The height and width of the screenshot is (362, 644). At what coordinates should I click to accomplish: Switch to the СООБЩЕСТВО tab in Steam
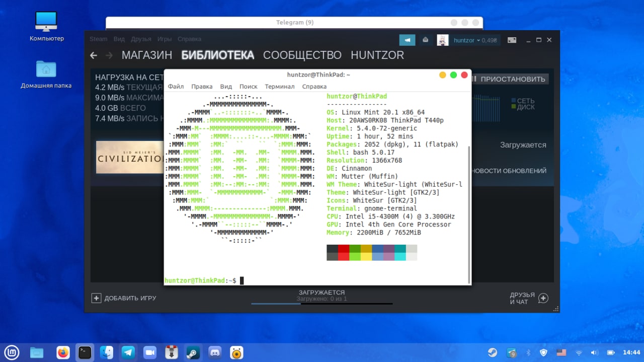pyautogui.click(x=302, y=55)
